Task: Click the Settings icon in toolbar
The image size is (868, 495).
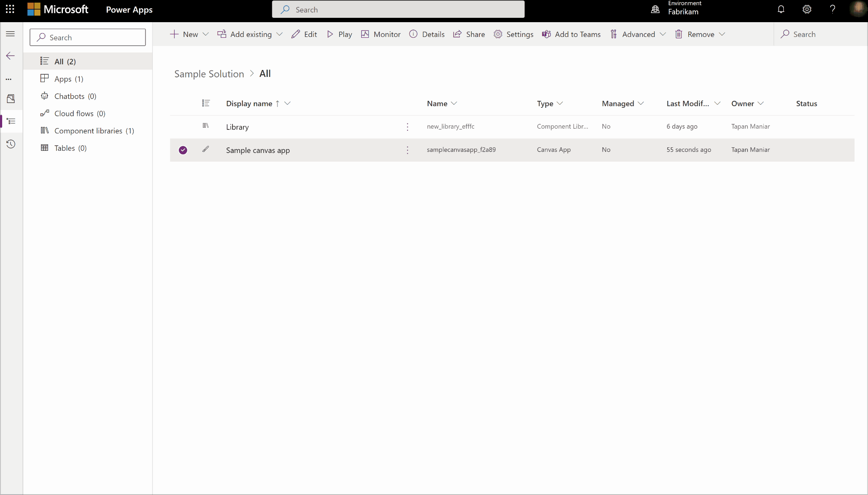Action: pos(498,34)
